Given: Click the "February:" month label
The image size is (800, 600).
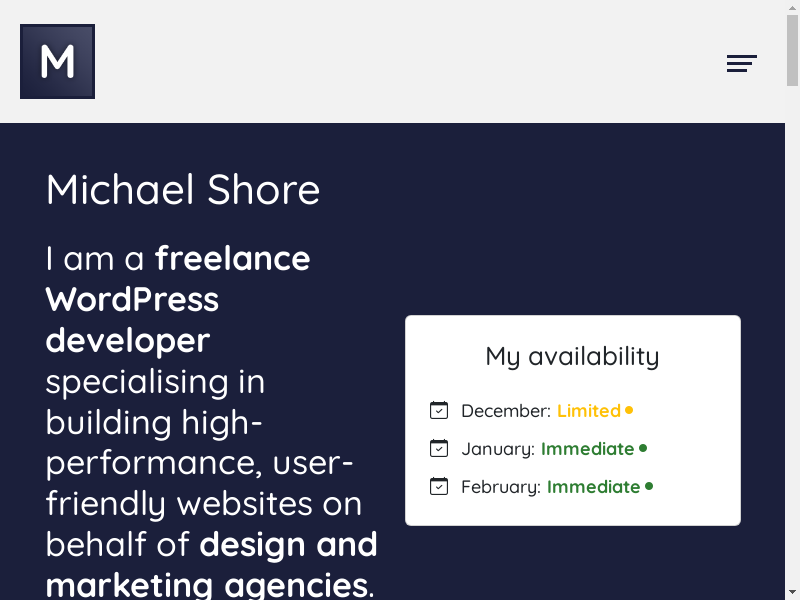Looking at the screenshot, I should coord(500,487).
